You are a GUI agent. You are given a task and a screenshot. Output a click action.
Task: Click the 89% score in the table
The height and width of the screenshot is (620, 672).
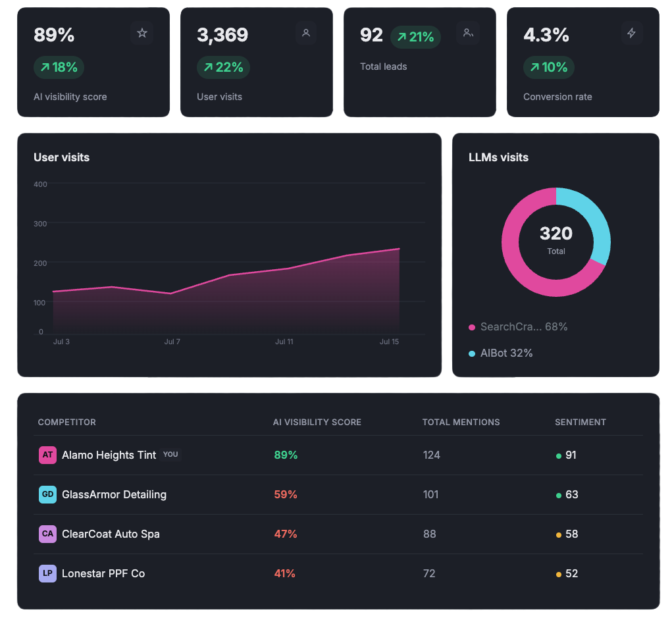286,455
